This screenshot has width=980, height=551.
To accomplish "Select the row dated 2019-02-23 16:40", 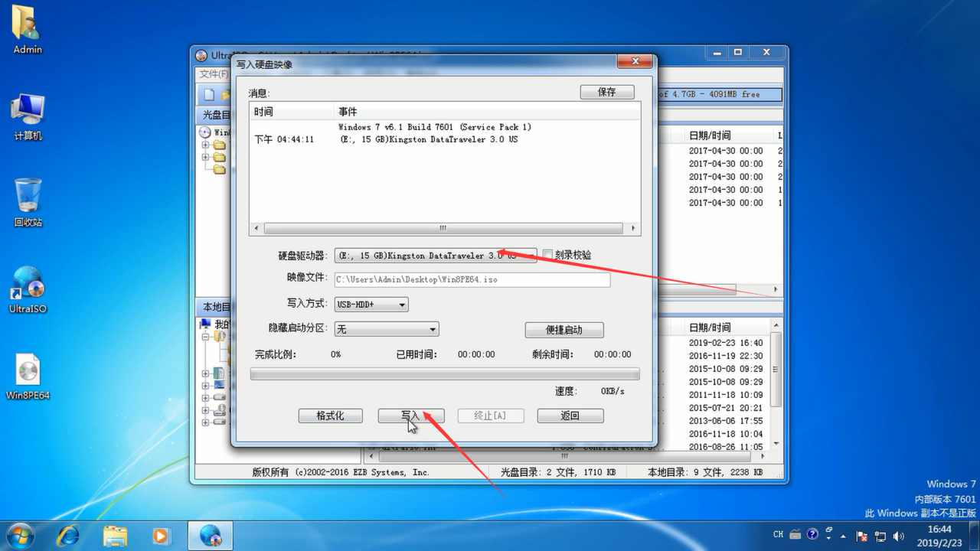I will (x=726, y=343).
